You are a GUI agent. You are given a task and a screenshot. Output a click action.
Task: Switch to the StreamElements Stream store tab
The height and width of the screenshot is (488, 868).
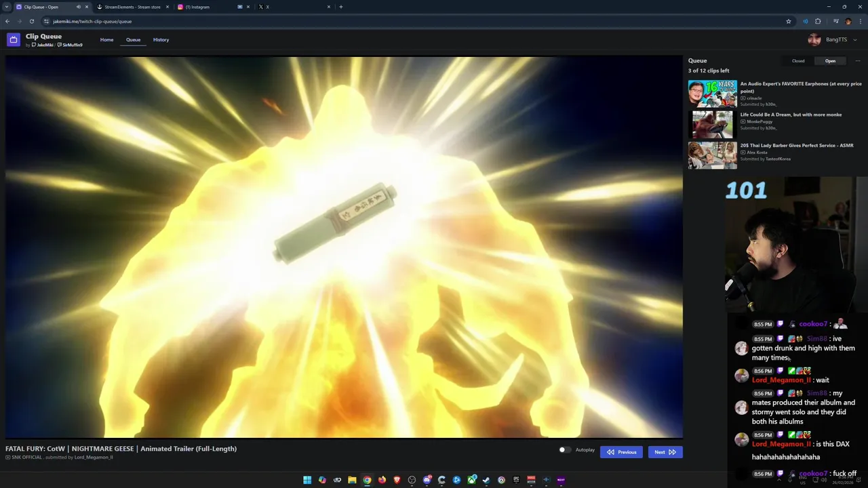click(133, 7)
